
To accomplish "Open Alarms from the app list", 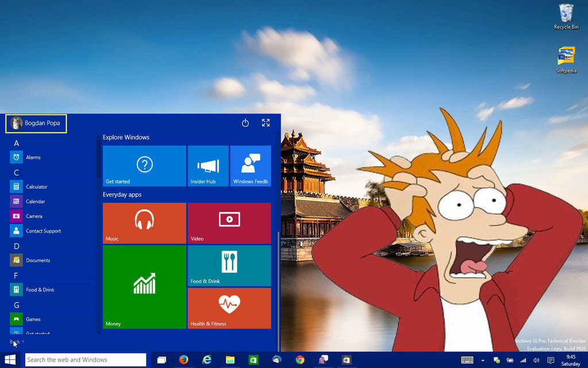I will click(x=52, y=158).
